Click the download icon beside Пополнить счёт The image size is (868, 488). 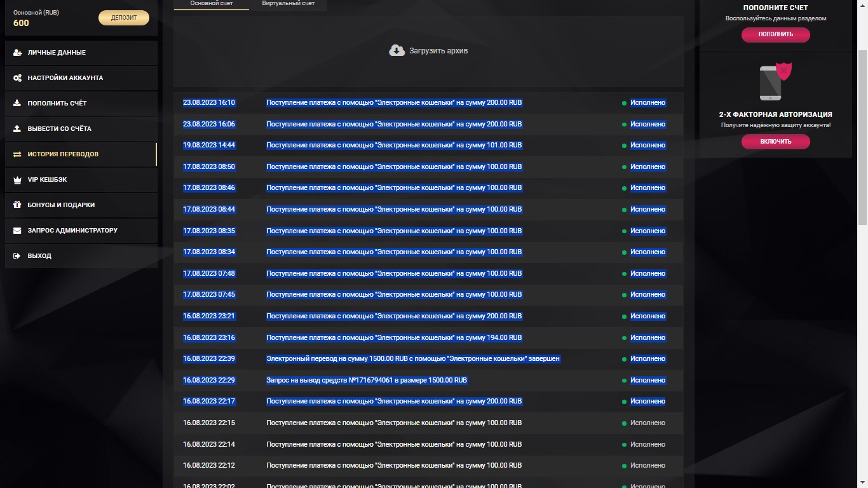point(17,104)
